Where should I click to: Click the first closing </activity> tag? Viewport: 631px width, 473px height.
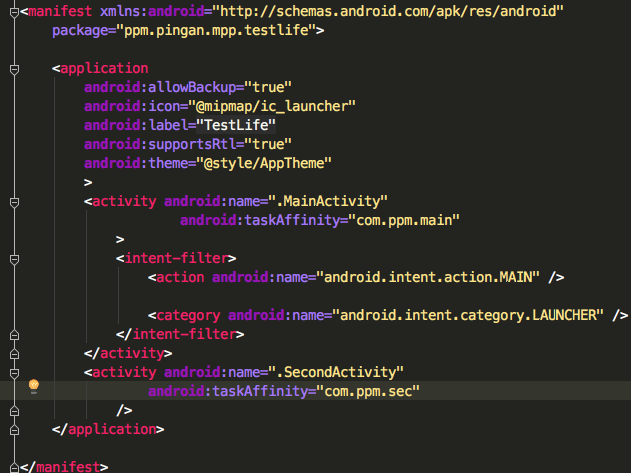tap(128, 353)
